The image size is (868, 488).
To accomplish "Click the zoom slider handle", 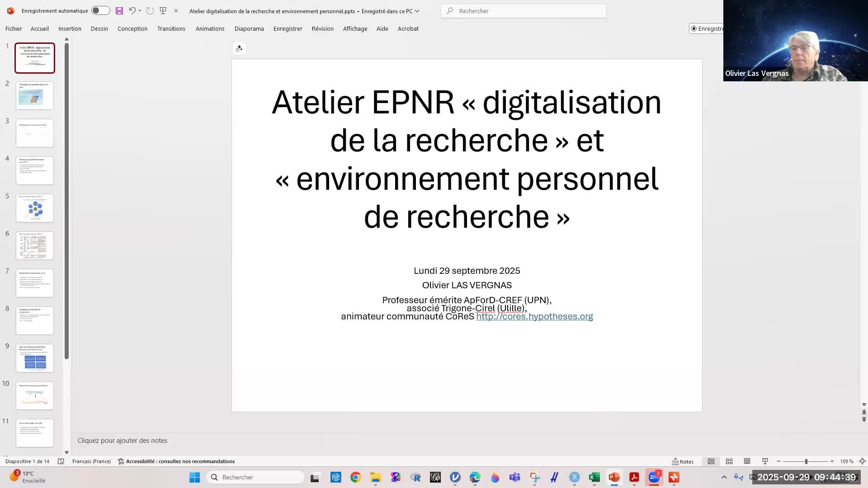I will pyautogui.click(x=806, y=461).
